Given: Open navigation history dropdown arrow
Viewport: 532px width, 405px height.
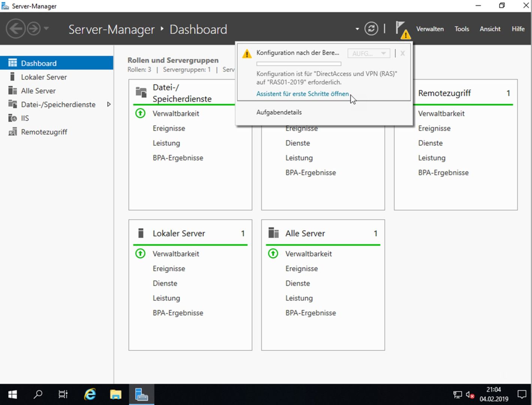Looking at the screenshot, I should 46,28.
